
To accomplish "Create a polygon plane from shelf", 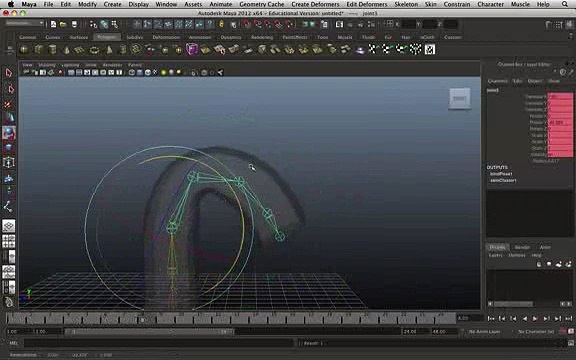I will pos(80,49).
